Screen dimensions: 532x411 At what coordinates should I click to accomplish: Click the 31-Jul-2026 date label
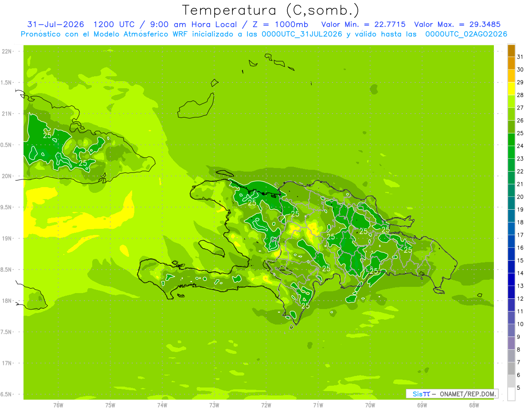[x=55, y=24]
